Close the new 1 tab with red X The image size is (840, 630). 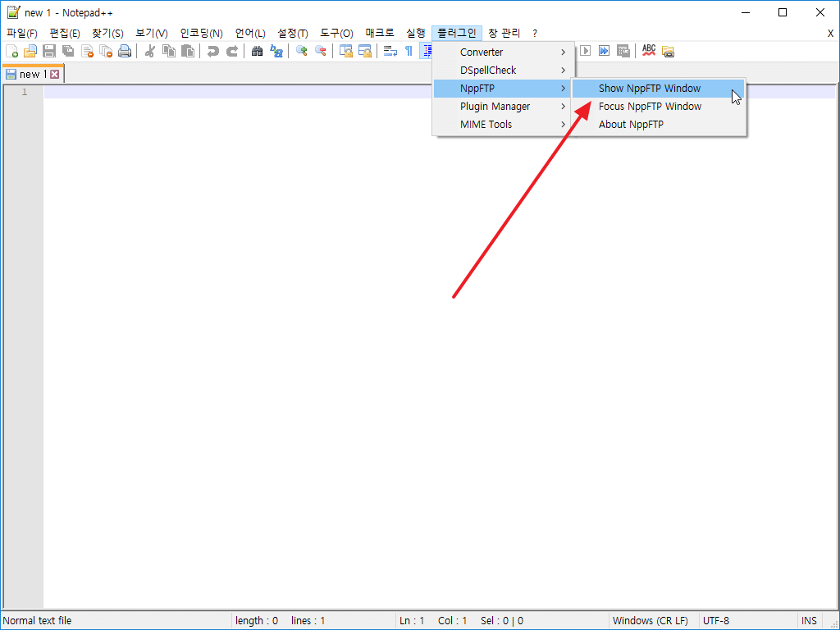click(55, 75)
